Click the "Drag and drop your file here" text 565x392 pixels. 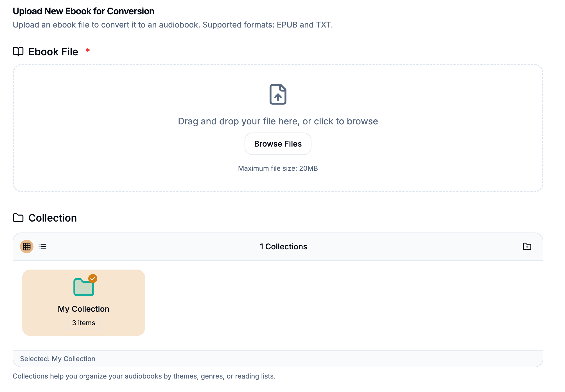point(278,121)
